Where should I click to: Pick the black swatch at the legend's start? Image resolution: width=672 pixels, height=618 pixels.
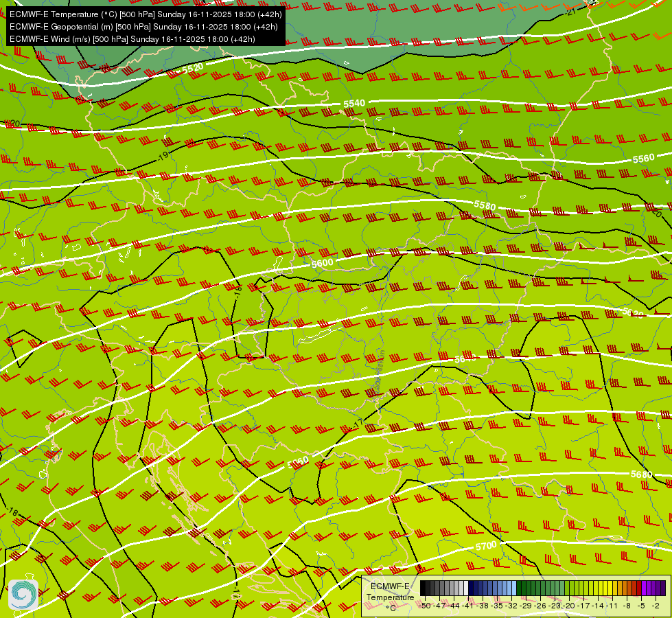[423, 588]
